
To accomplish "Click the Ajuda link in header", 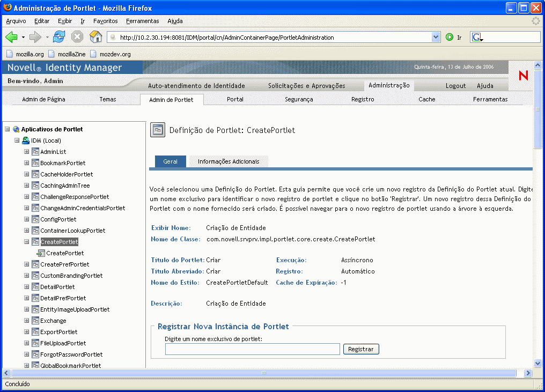I will click(x=485, y=85).
